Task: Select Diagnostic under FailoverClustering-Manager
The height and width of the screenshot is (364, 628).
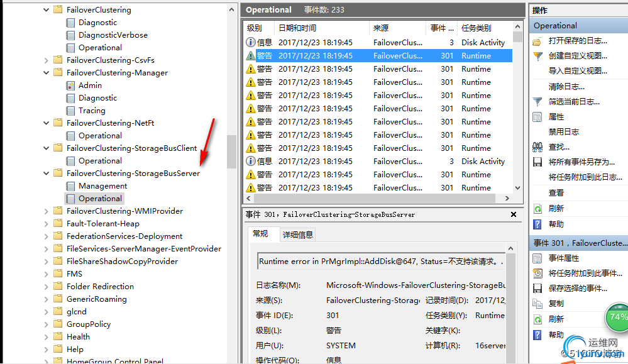Action: [x=97, y=97]
